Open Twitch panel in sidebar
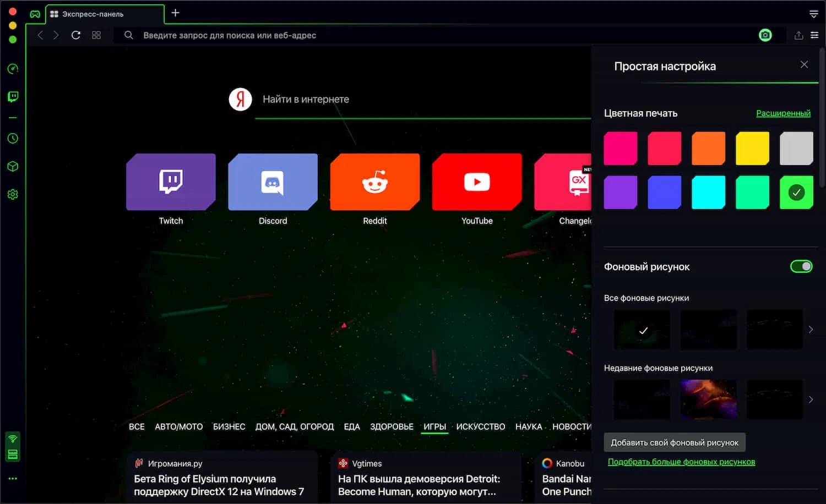Image resolution: width=826 pixels, height=504 pixels. 13,97
